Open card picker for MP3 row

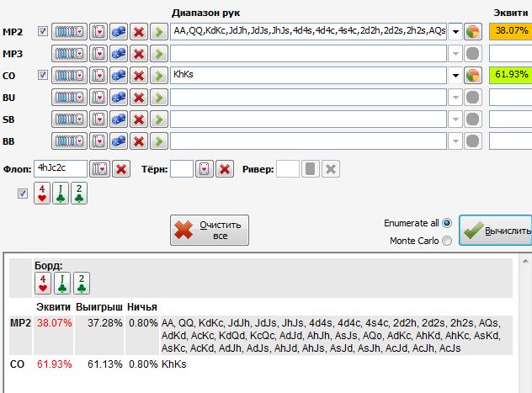point(98,54)
